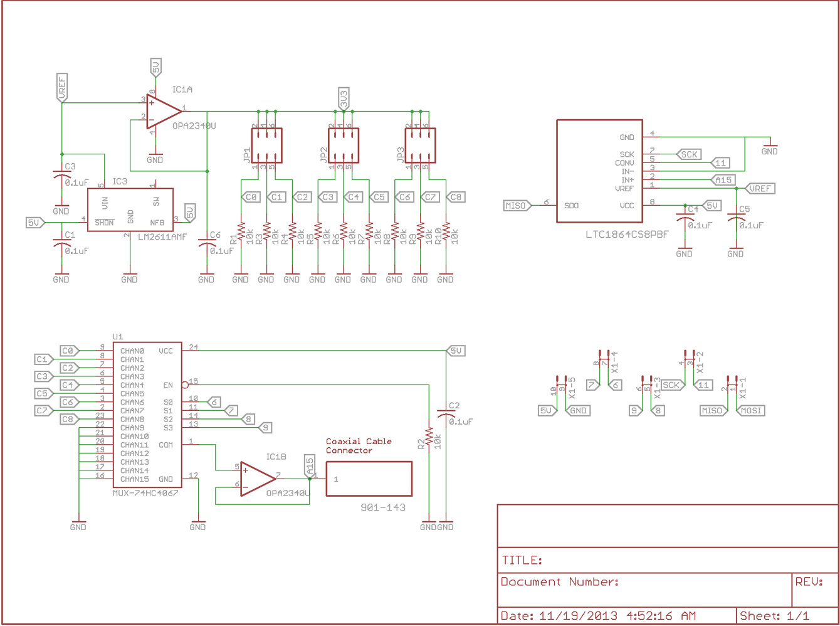The image size is (840, 626).
Task: Click the 3V3 power label above JP2
Action: pos(344,96)
